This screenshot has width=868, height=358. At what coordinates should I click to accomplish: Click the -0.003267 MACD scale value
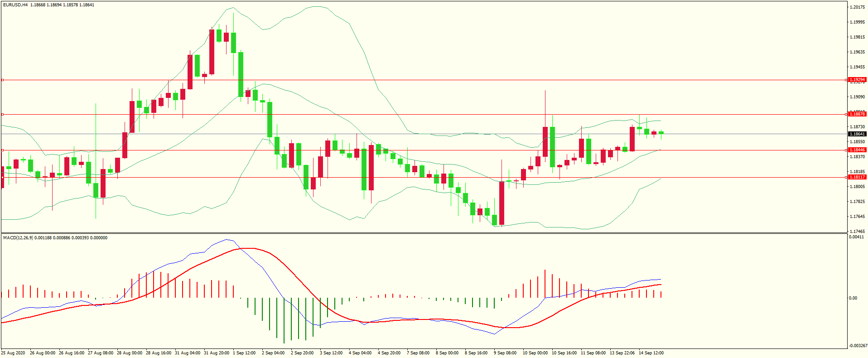pyautogui.click(x=858, y=346)
